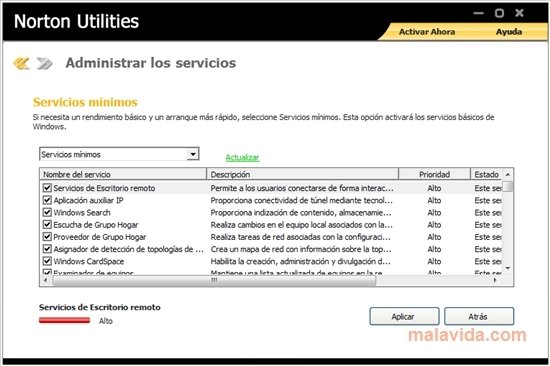Close the Norton Utilities window
This screenshot has width=550, height=366.
click(x=519, y=13)
